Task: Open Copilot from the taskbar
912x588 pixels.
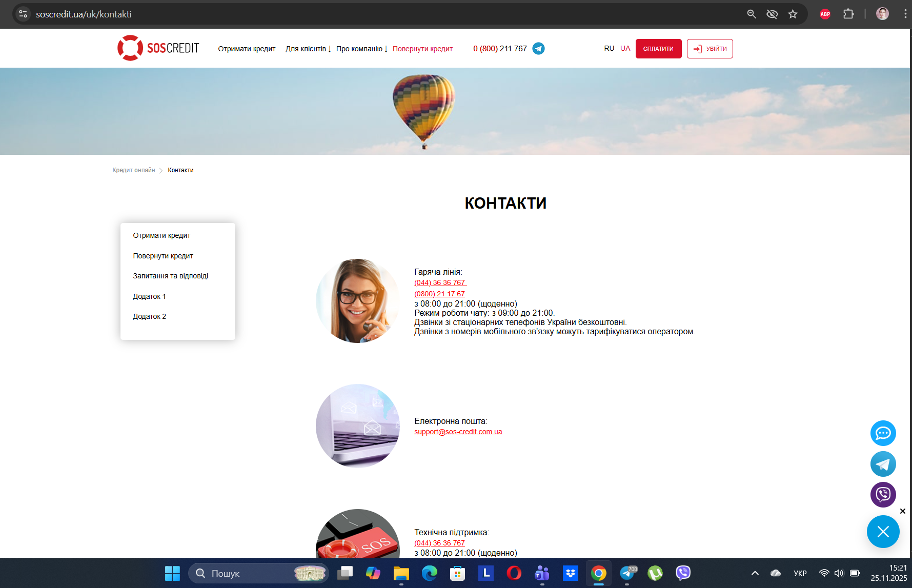Action: [373, 573]
